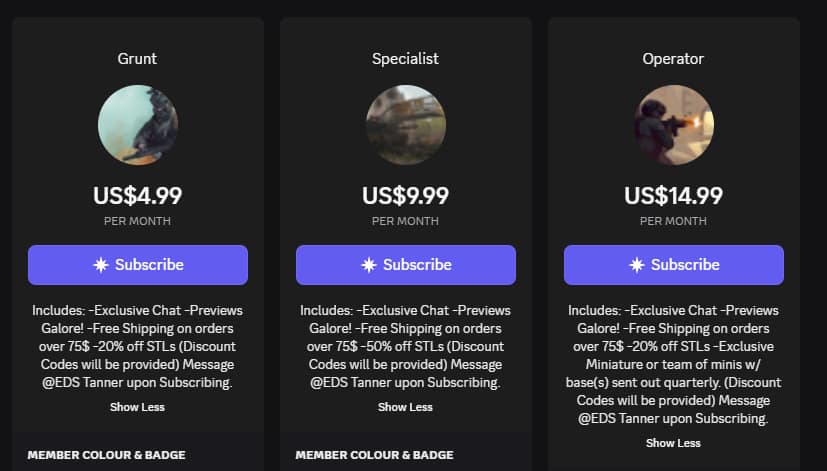The width and height of the screenshot is (827, 471).
Task: Click the sparkle icon on Grunt Subscribe button
Action: 101,265
